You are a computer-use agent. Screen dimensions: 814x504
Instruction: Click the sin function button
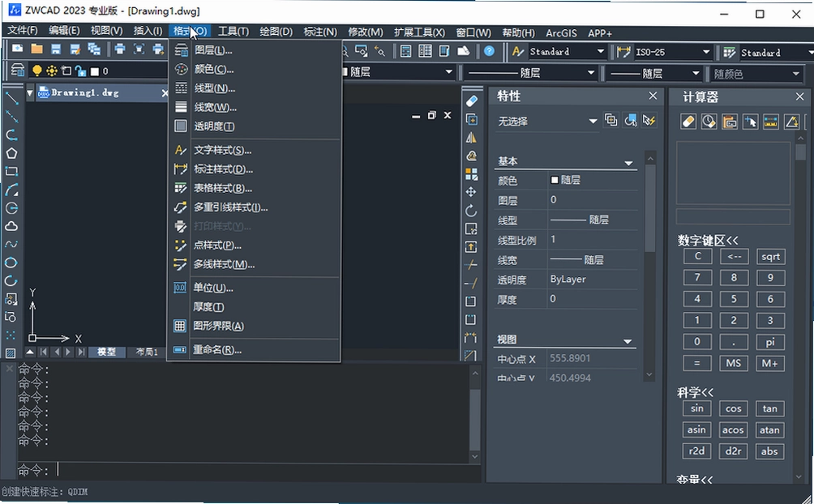[696, 408]
